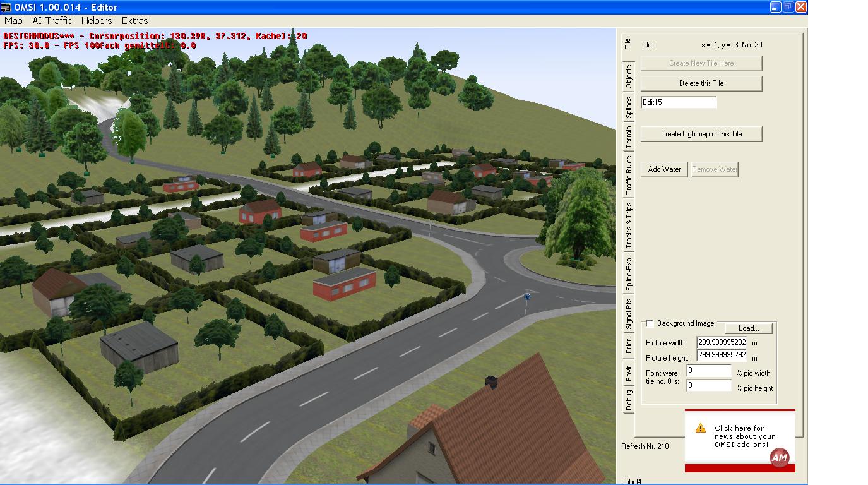The image size is (868, 485).
Task: Select the blue round road sign in viewport
Action: click(527, 297)
